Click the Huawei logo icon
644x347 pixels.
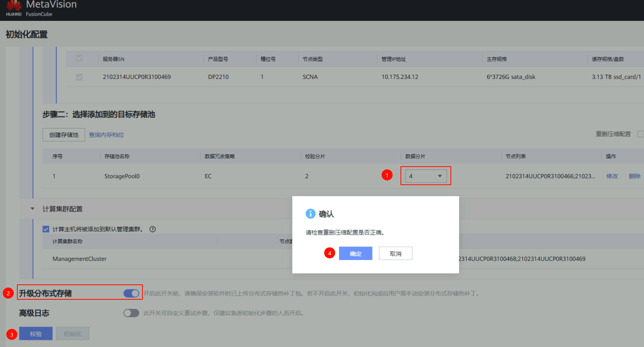click(x=14, y=6)
